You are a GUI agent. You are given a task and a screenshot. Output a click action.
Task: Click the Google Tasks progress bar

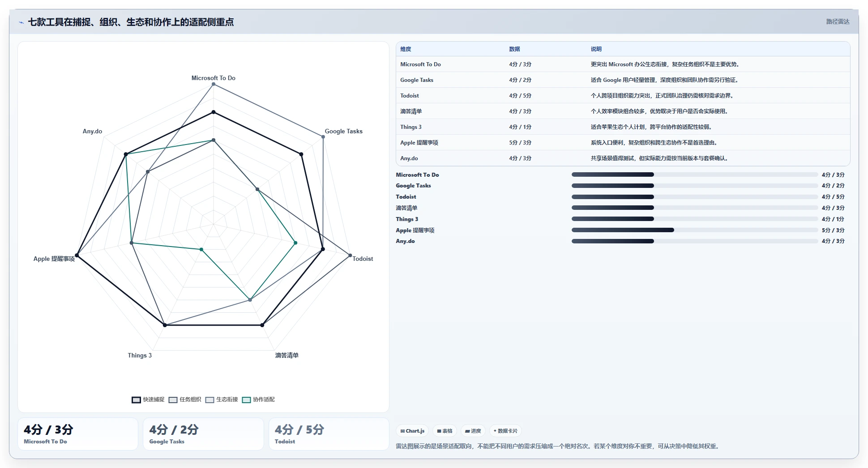(695, 186)
